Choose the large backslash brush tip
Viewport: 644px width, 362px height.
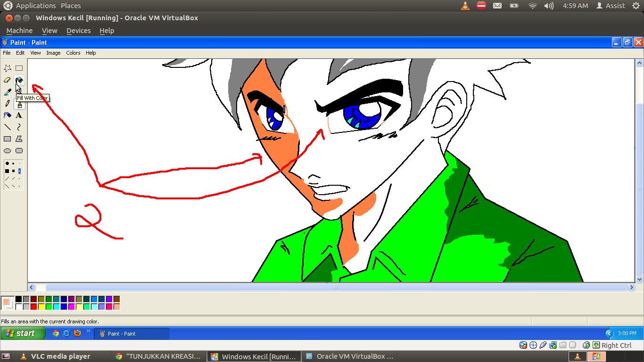coord(7,186)
